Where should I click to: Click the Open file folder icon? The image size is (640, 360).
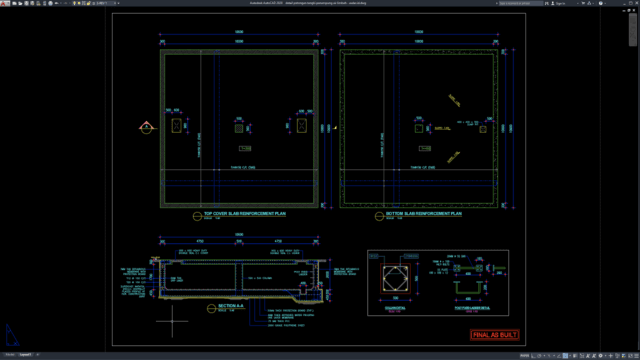pyautogui.click(x=20, y=3)
